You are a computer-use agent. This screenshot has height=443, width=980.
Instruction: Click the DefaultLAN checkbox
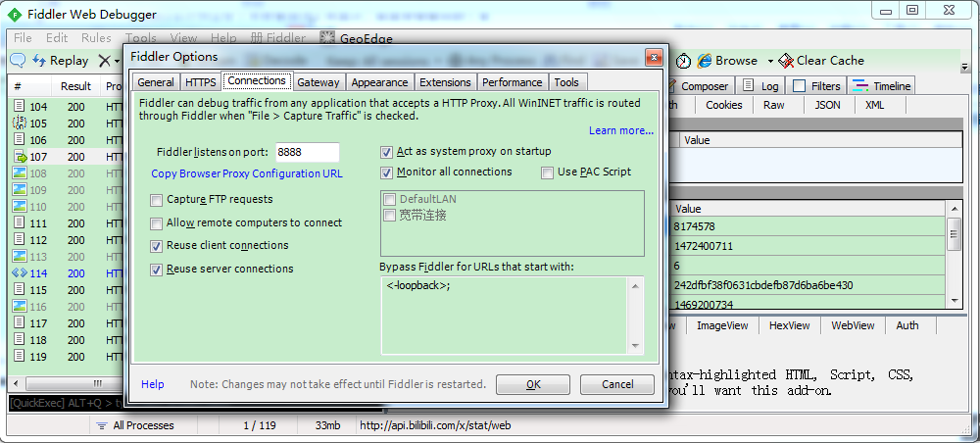click(x=389, y=199)
